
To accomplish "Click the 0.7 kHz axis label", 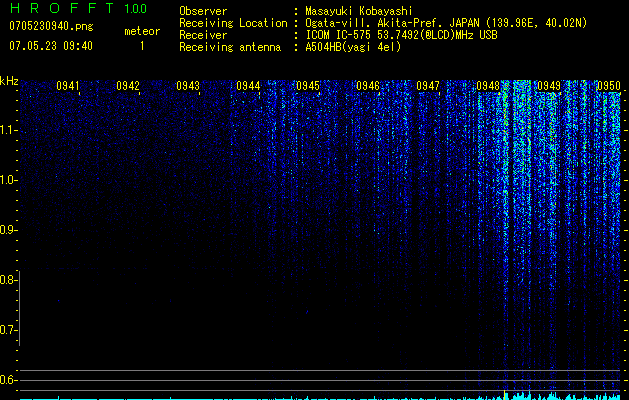I will tap(8, 330).
